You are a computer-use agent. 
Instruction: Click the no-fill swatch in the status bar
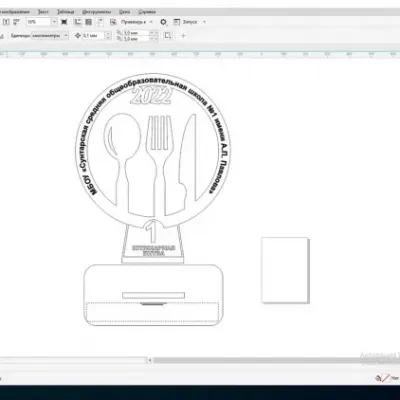pos(386,378)
